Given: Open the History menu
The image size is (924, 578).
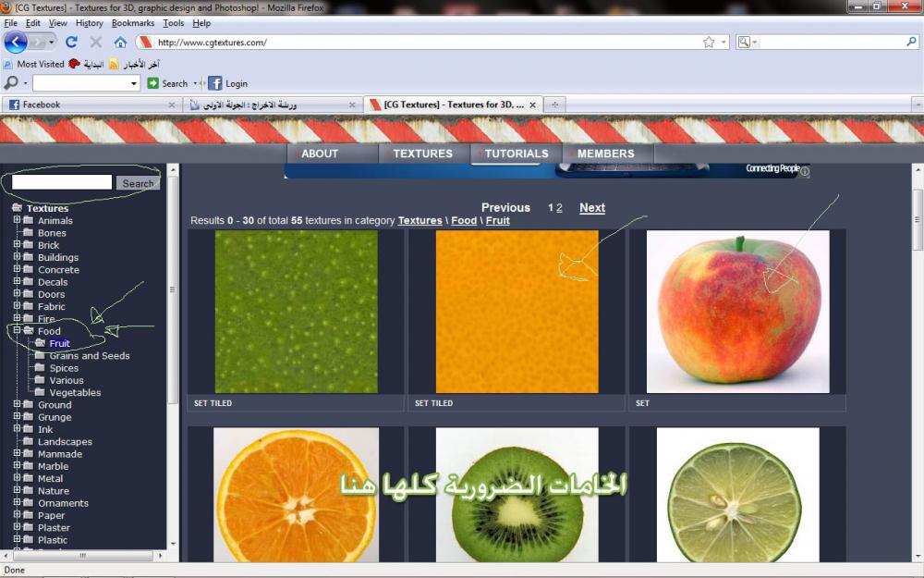Looking at the screenshot, I should 89,23.
